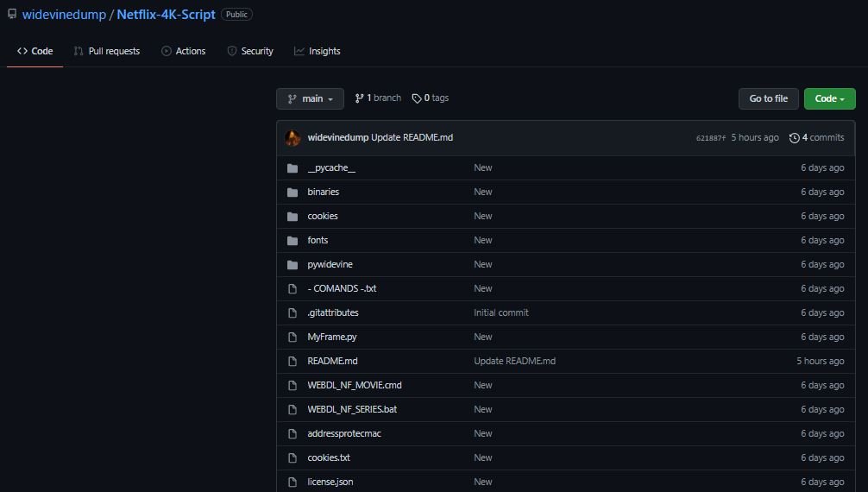Click the clock history icon beside commits
868x492 pixels.
click(x=794, y=138)
